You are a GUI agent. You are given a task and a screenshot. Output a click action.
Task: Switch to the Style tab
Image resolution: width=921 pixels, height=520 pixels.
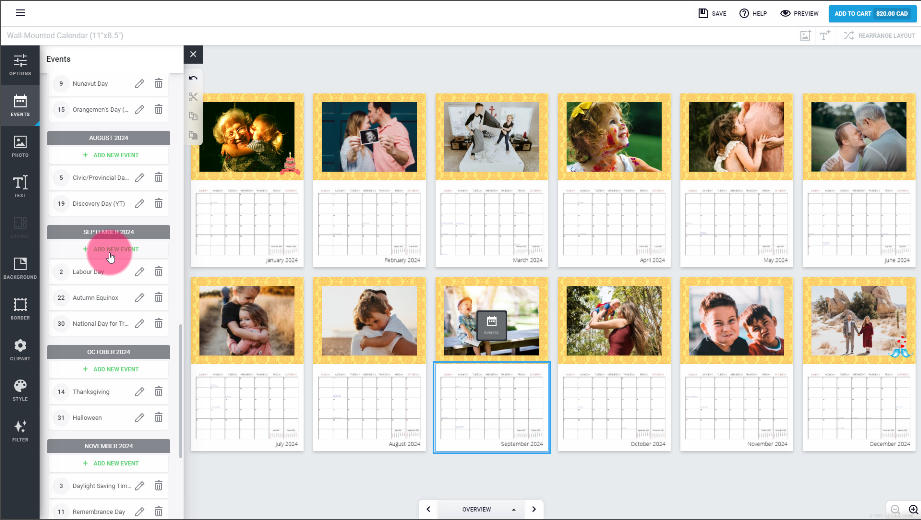coord(20,389)
